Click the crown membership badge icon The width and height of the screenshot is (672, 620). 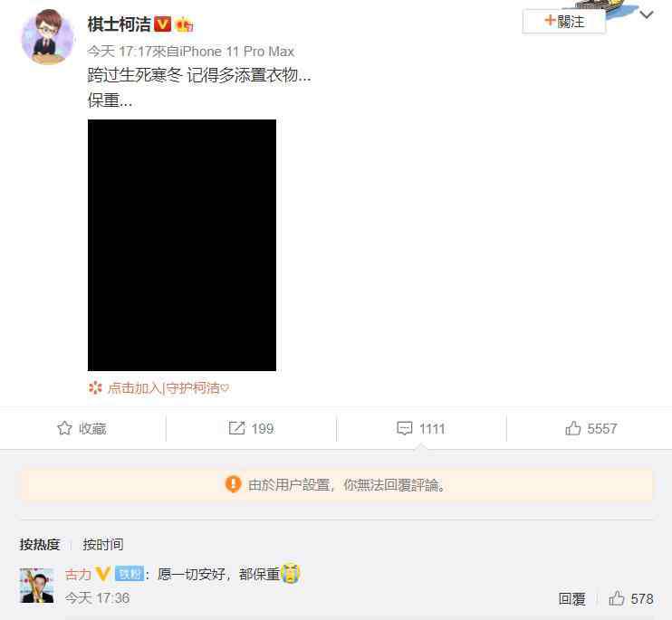[x=185, y=24]
